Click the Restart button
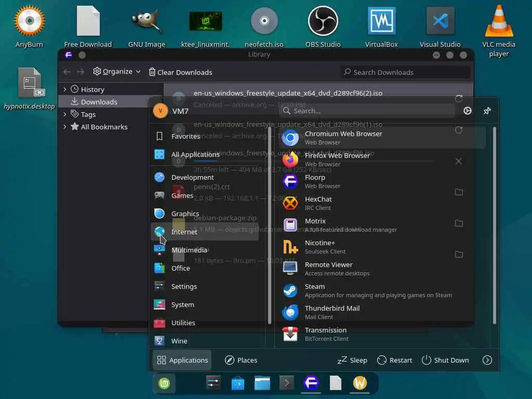This screenshot has width=532, height=399. (395, 360)
